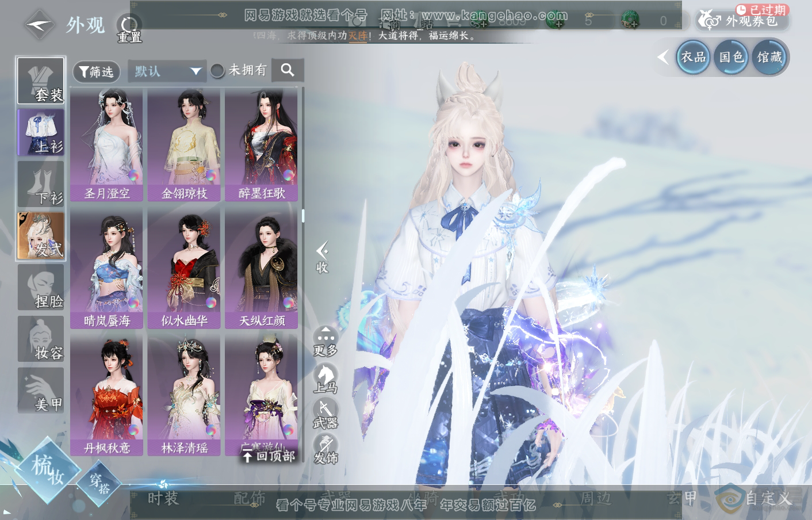Select the 林泽清瑶 outfit thumbnail
This screenshot has height=520, width=812.
184,396
